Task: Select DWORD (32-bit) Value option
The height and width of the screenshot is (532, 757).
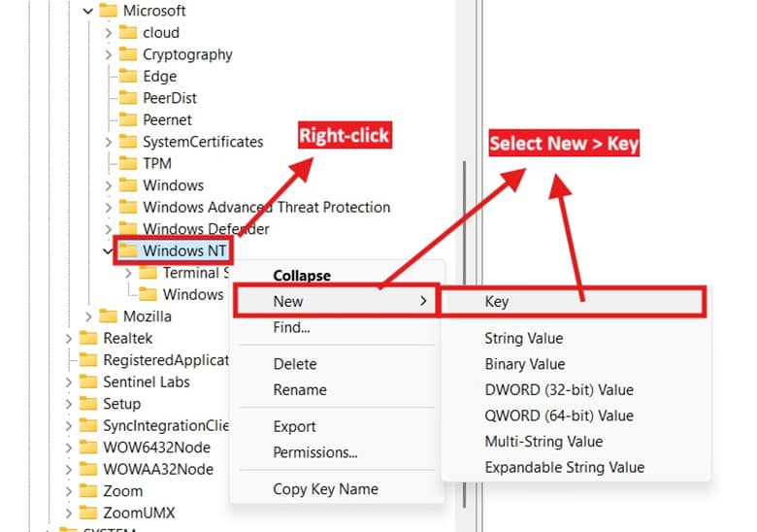Action: (558, 389)
